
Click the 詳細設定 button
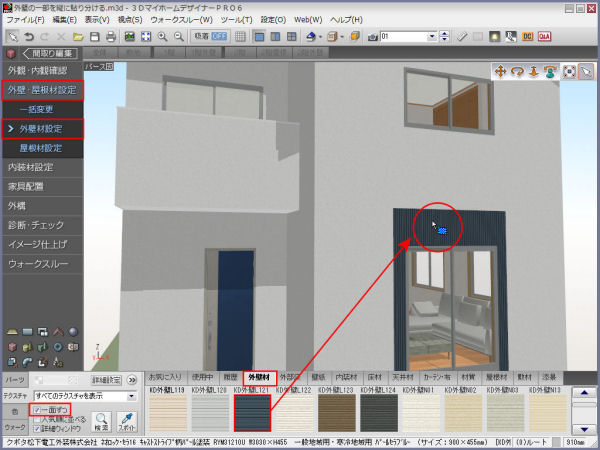click(107, 380)
